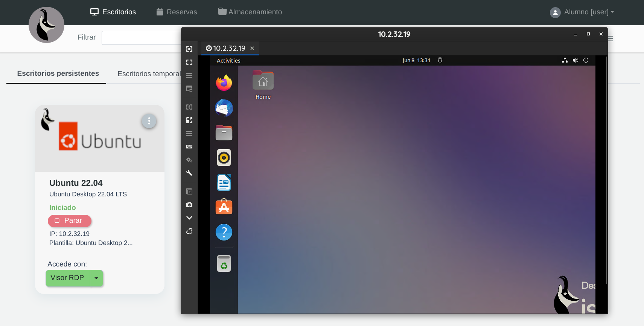Open Rhythmbox music player in dock
This screenshot has height=326, width=644.
224,158
